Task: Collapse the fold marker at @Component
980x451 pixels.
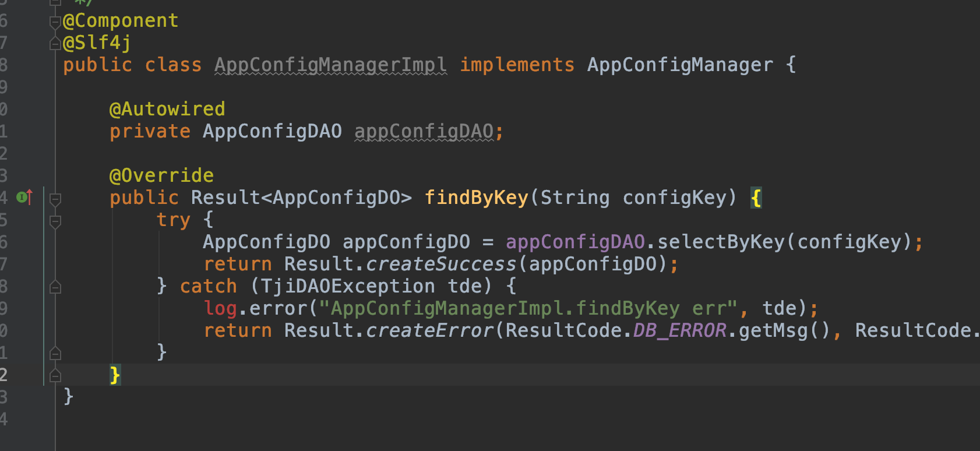Action: point(55,23)
